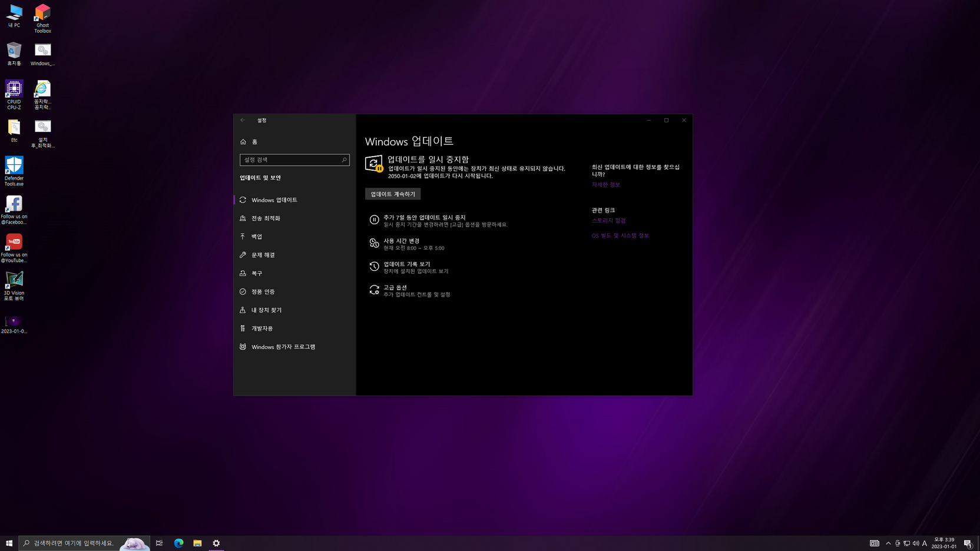Open the 백업 backup page
This screenshot has width=980, height=551.
[294, 237]
